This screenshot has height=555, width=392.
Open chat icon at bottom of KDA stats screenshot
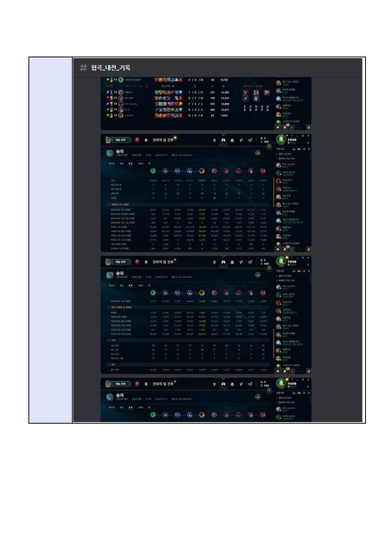tap(278, 249)
